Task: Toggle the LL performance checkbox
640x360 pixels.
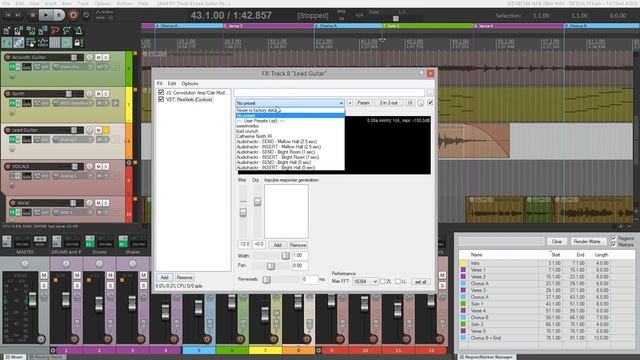Action: tap(398, 282)
